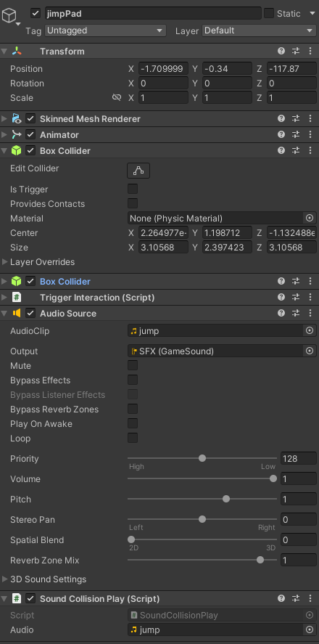Expand the Trigger Interaction script foldout
The height and width of the screenshot is (644, 319).
click(4, 298)
